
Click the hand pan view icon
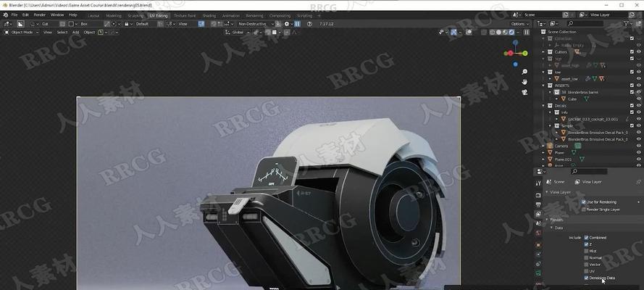524,82
